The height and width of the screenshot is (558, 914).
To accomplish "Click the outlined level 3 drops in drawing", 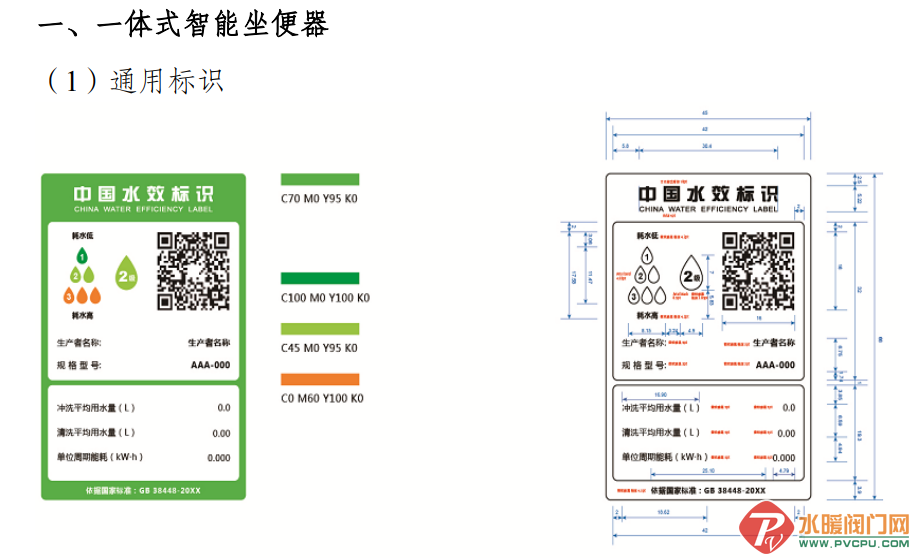I will tap(647, 296).
